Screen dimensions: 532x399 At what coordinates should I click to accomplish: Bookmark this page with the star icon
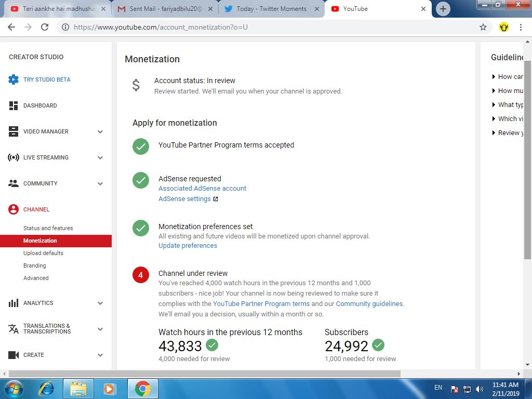point(483,27)
